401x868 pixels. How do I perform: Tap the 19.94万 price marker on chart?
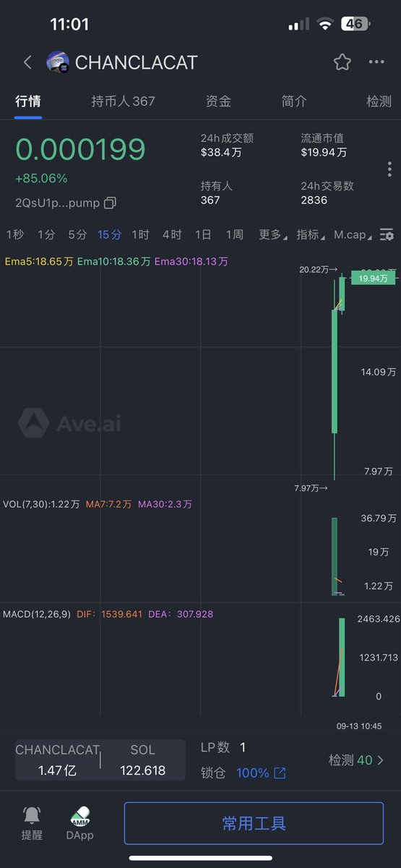374,278
